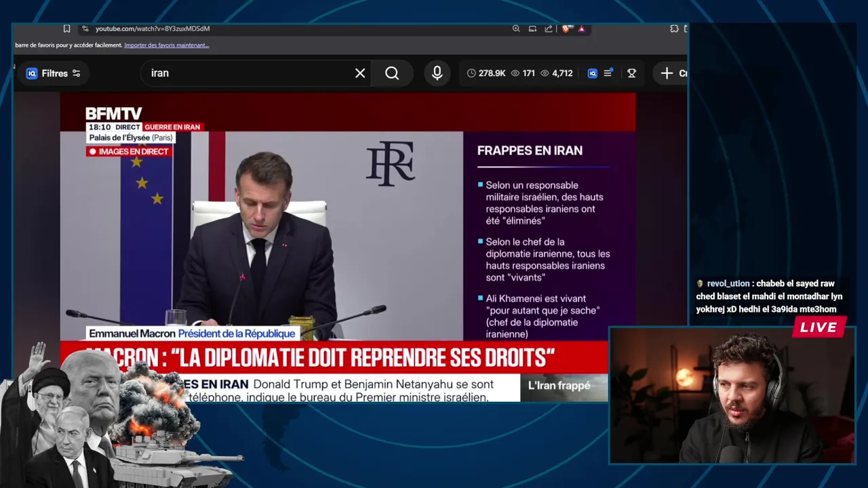Clear the search text with the X icon
Image resolution: width=868 pixels, height=488 pixels.
(x=360, y=73)
